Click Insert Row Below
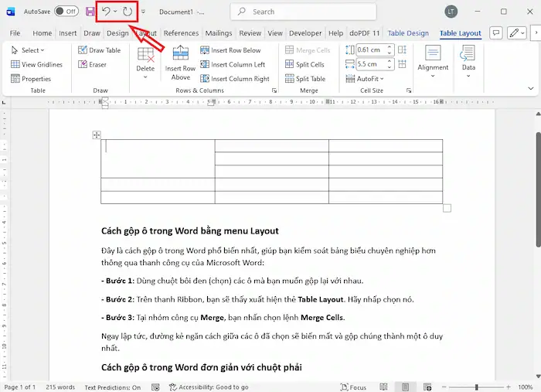The width and height of the screenshot is (541, 392). (x=230, y=50)
